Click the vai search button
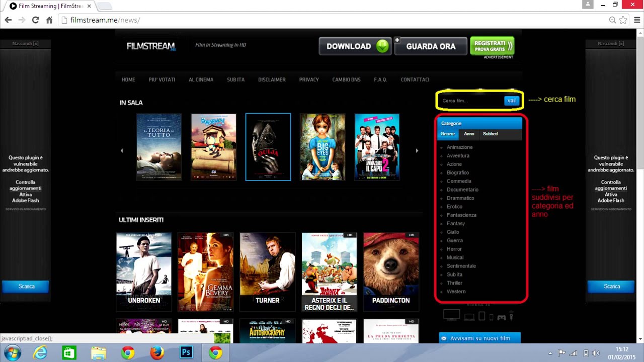Image resolution: width=644 pixels, height=362 pixels. pyautogui.click(x=512, y=101)
